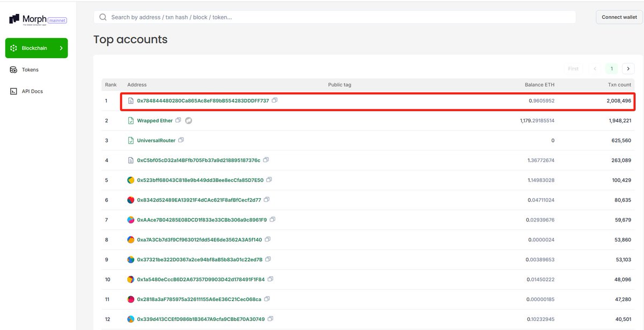The height and width of the screenshot is (330, 644).
Task: Open address 0x8342d52489EA13921F4dCAc621F8afBfCecf2d77
Action: point(199,200)
